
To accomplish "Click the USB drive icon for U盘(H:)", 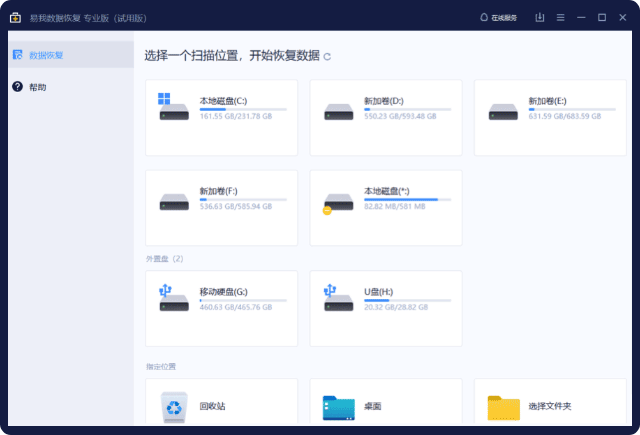I will tap(338, 298).
